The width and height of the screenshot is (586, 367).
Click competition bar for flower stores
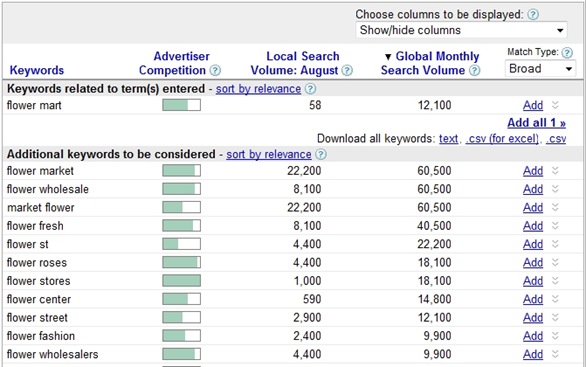pyautogui.click(x=181, y=281)
